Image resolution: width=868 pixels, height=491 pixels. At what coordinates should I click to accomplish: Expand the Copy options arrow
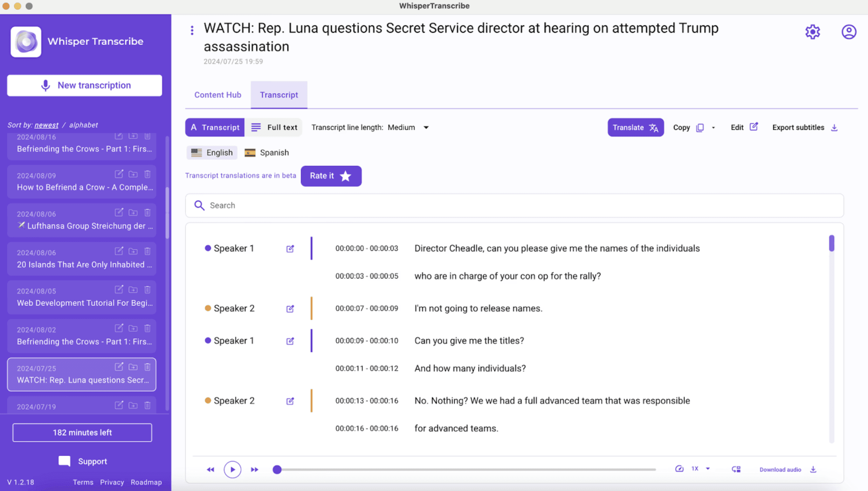pyautogui.click(x=713, y=128)
